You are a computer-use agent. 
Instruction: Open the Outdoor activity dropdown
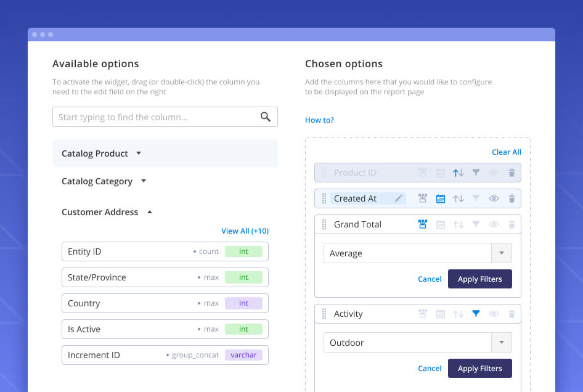[501, 343]
